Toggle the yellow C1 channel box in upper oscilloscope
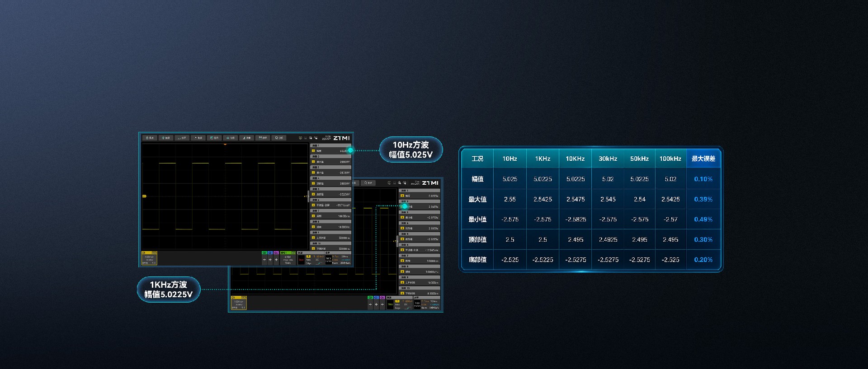The width and height of the screenshot is (868, 369). pyautogui.click(x=149, y=258)
